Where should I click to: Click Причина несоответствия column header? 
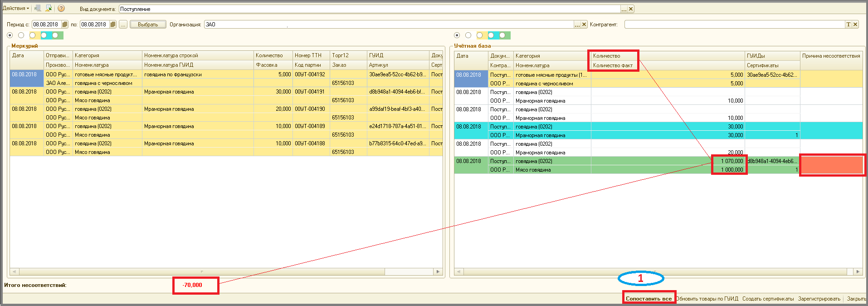[831, 56]
